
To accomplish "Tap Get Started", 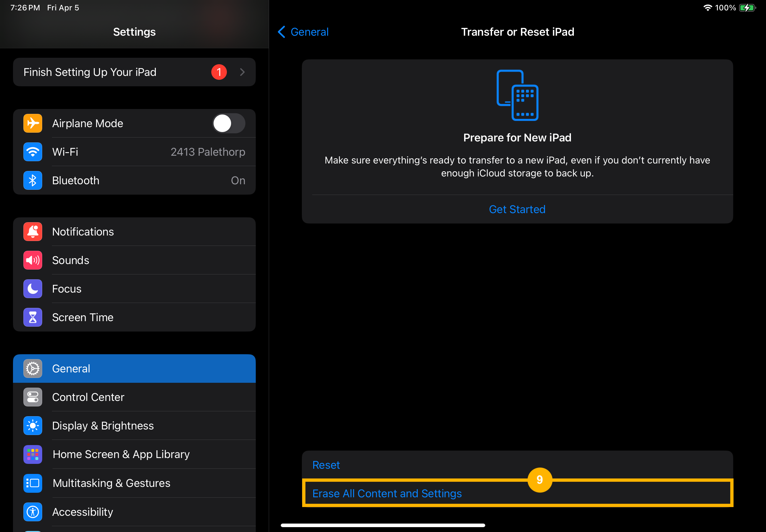I will coord(517,209).
